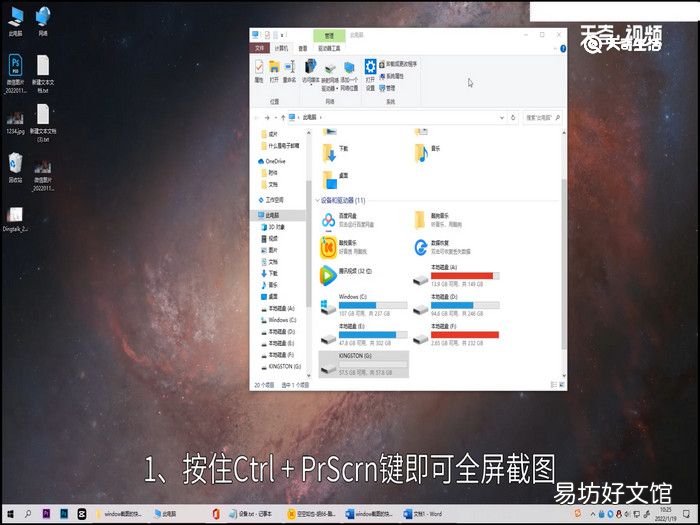Click This PC breadcrumb in address bar

[x=309, y=117]
